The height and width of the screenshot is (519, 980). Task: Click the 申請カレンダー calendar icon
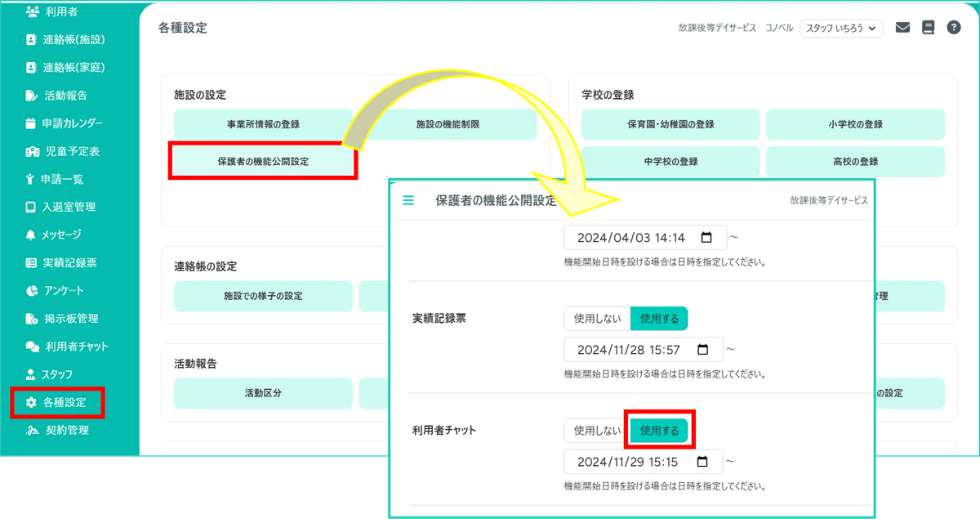32,123
